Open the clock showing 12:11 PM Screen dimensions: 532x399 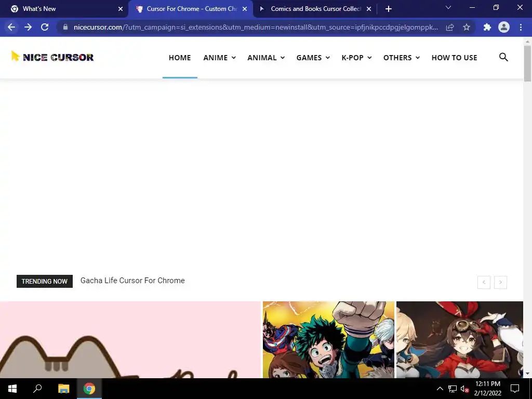[487, 389]
